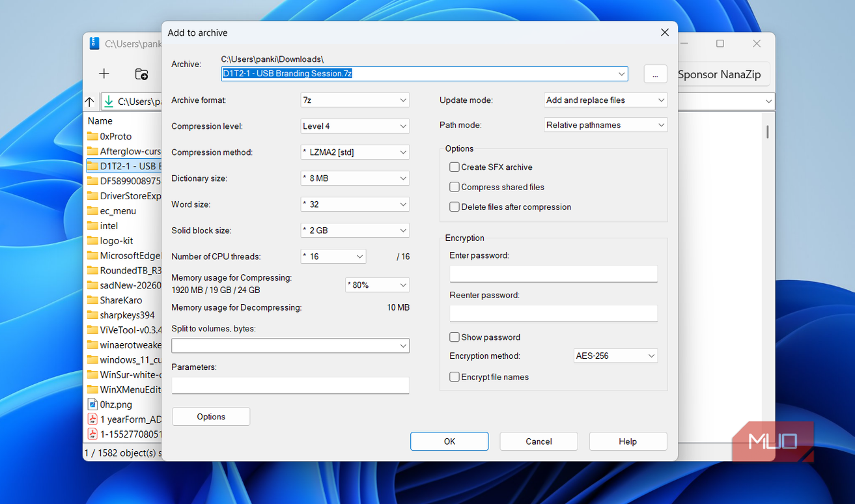
Task: Expand the Encryption method dropdown
Action: 615,356
